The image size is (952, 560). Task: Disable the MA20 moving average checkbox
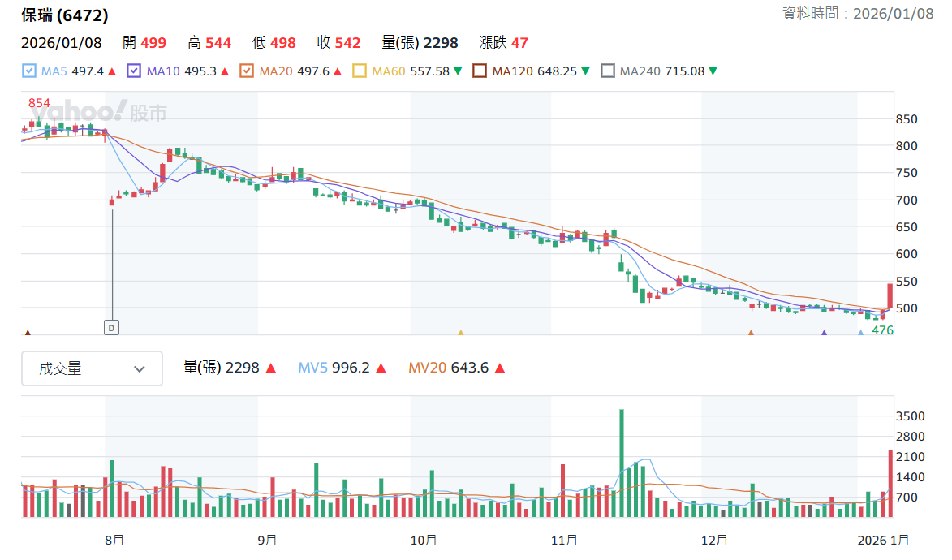[x=247, y=71]
